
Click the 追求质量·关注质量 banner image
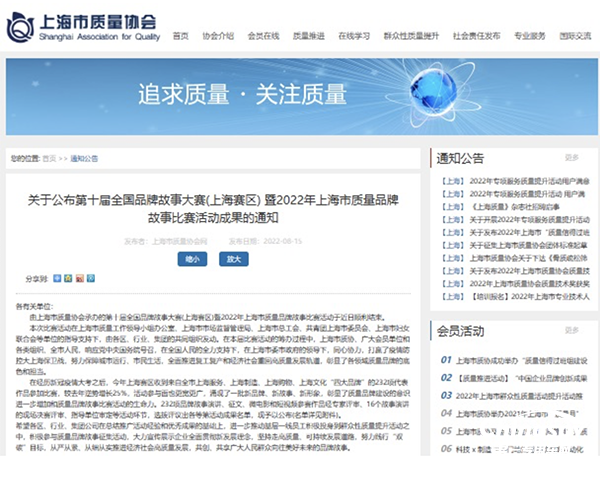(x=300, y=99)
